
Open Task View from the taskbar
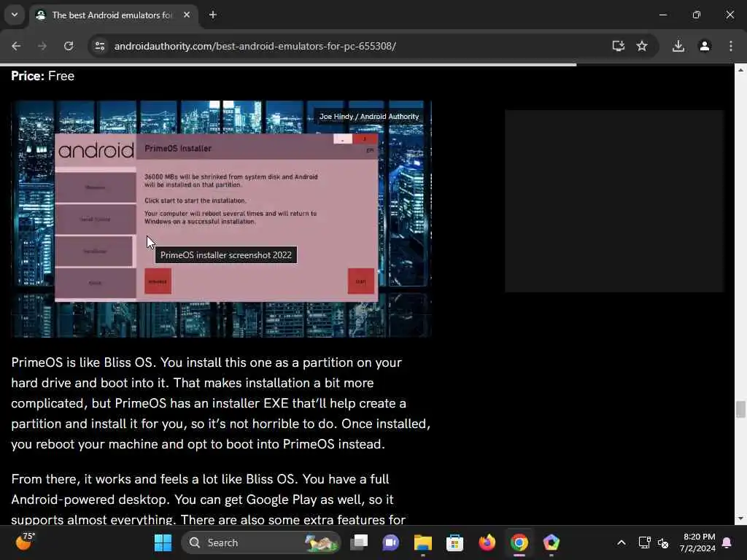click(359, 542)
